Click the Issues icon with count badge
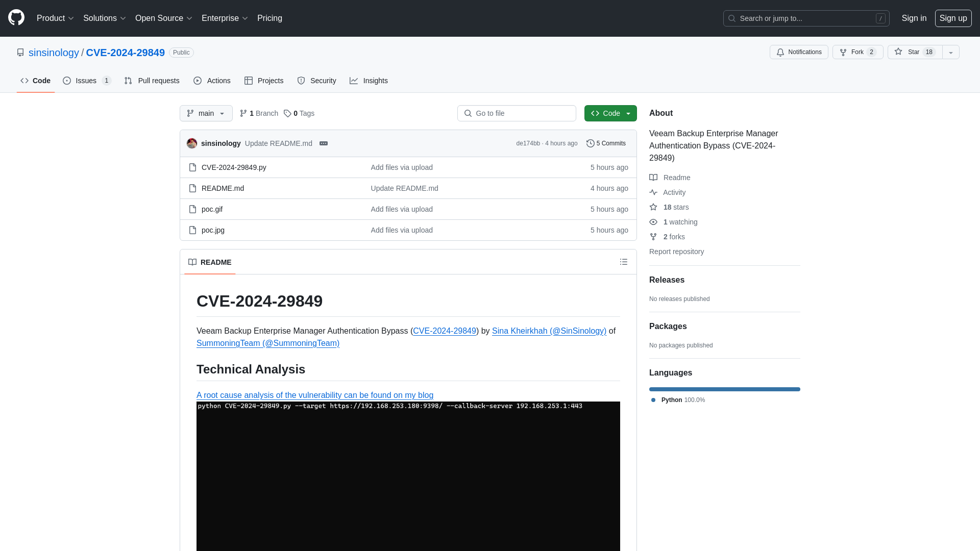The image size is (980, 551). [87, 80]
